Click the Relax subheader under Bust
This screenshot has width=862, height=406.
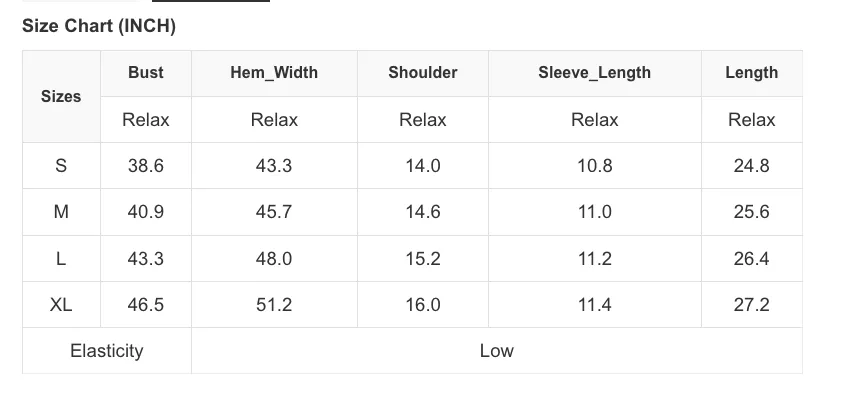coord(146,120)
